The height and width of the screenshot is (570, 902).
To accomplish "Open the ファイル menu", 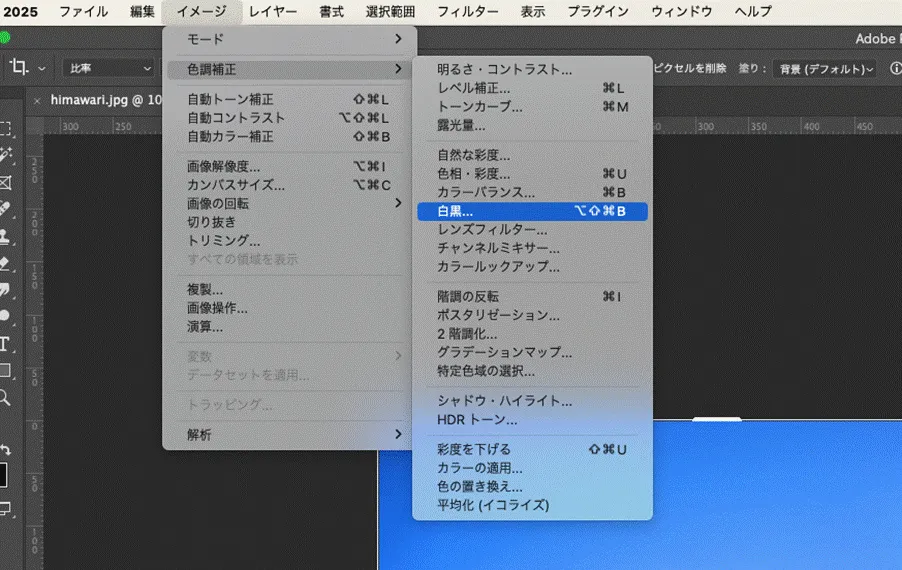I will tap(84, 12).
